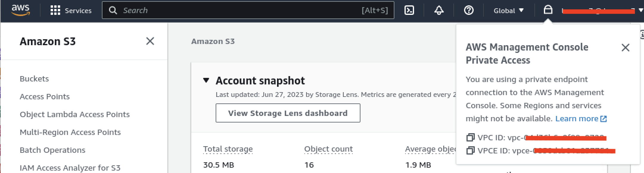This screenshot has height=173, width=644.
Task: Copy the VPCE ID value
Action: (470, 151)
